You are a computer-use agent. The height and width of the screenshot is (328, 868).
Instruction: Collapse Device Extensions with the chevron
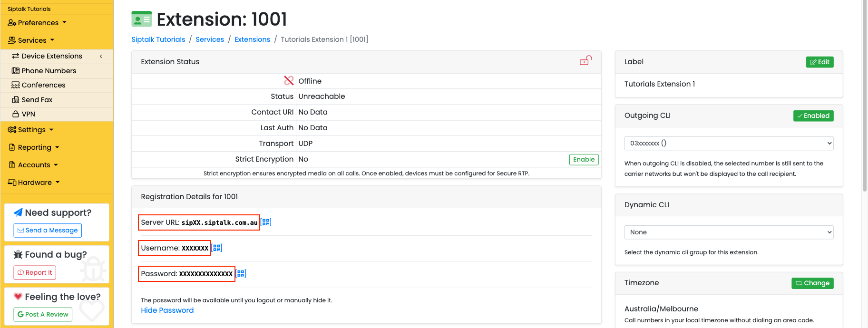pyautogui.click(x=101, y=56)
